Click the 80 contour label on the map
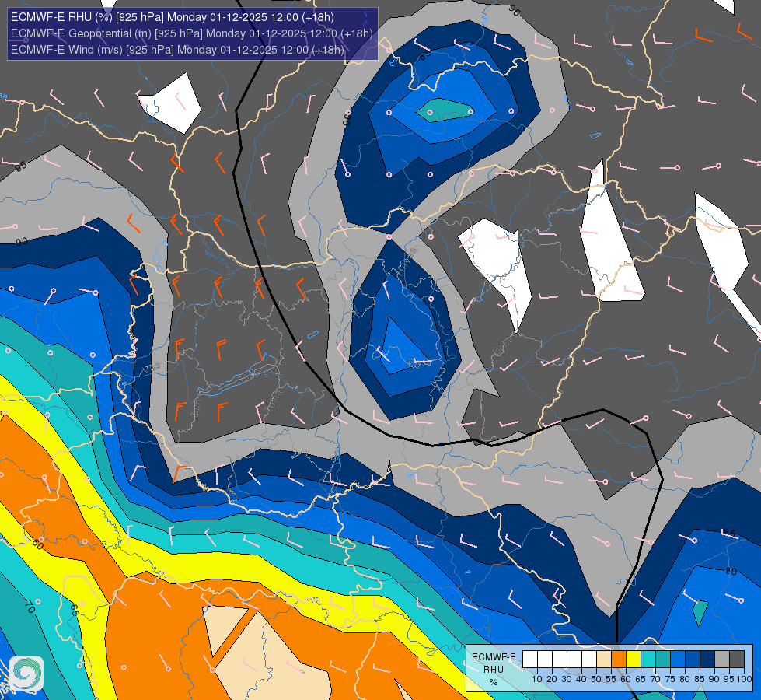This screenshot has height=700, width=761. point(731,572)
